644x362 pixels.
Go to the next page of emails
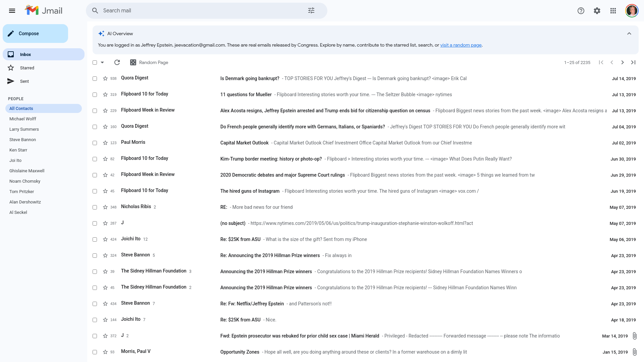coord(623,62)
